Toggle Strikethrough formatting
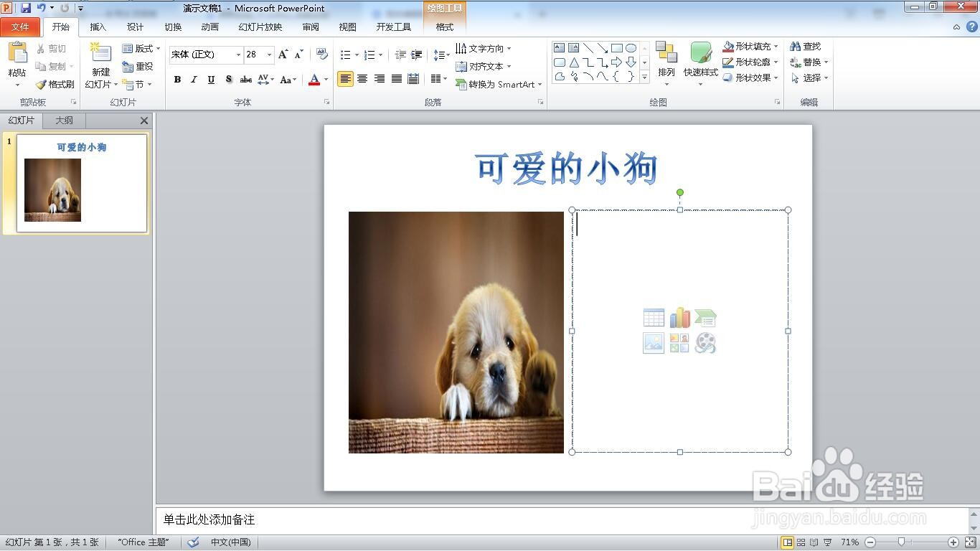This screenshot has width=980, height=551. point(245,80)
